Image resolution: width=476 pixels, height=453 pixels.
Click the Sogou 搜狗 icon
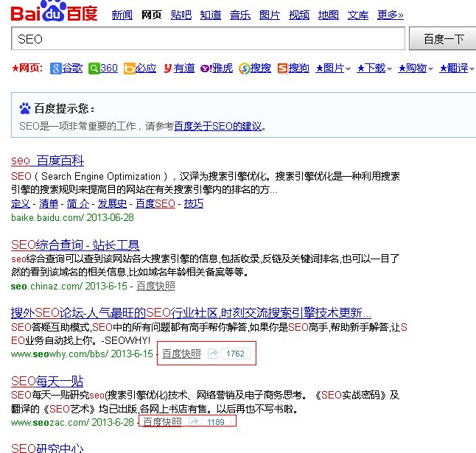282,69
